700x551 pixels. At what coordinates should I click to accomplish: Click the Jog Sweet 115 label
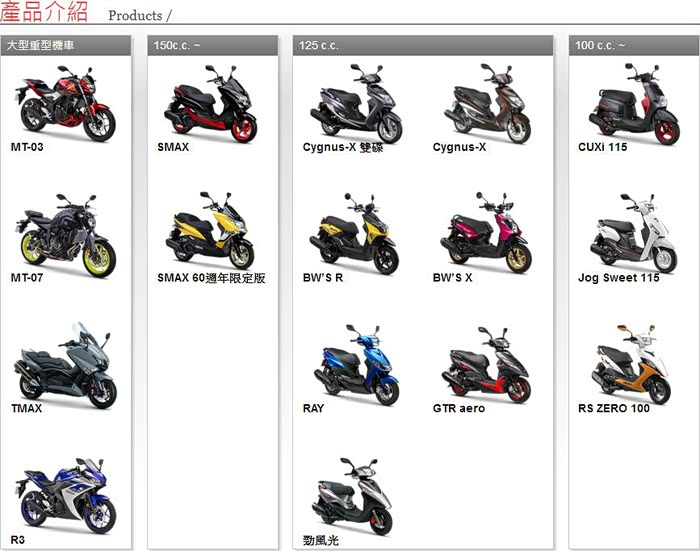[618, 278]
